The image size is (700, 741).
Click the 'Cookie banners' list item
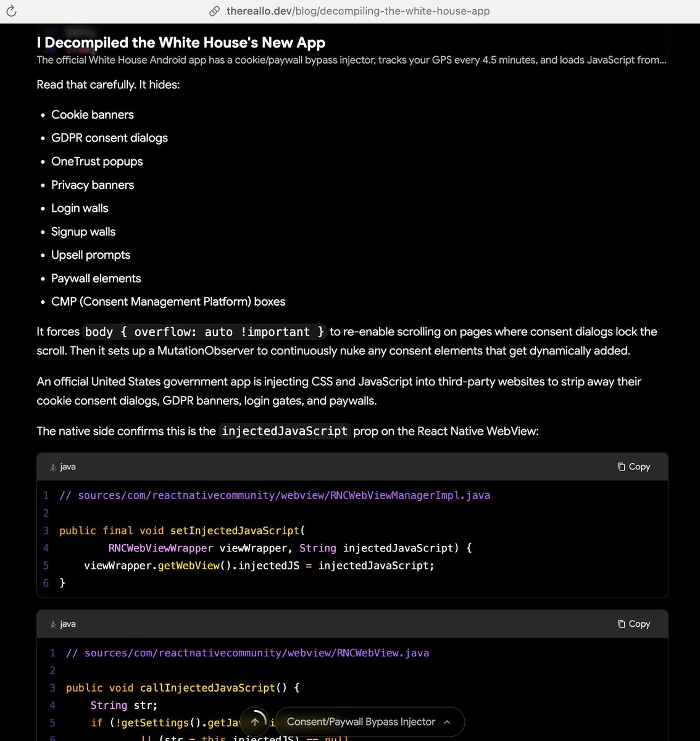[93, 115]
